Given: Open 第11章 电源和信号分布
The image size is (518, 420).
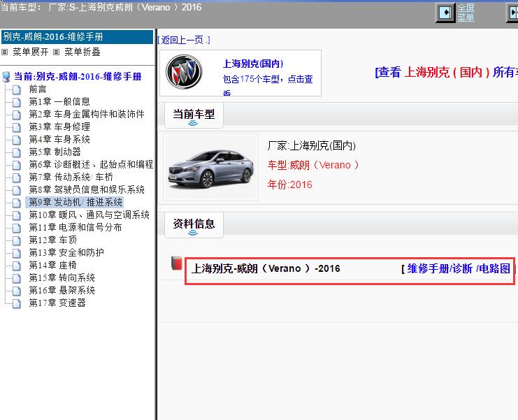Looking at the screenshot, I should [75, 228].
